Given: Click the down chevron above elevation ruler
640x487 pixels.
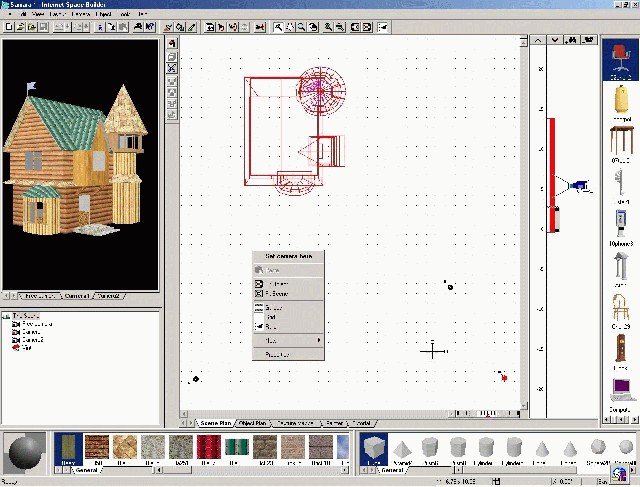Looking at the screenshot, I should pyautogui.click(x=555, y=40).
